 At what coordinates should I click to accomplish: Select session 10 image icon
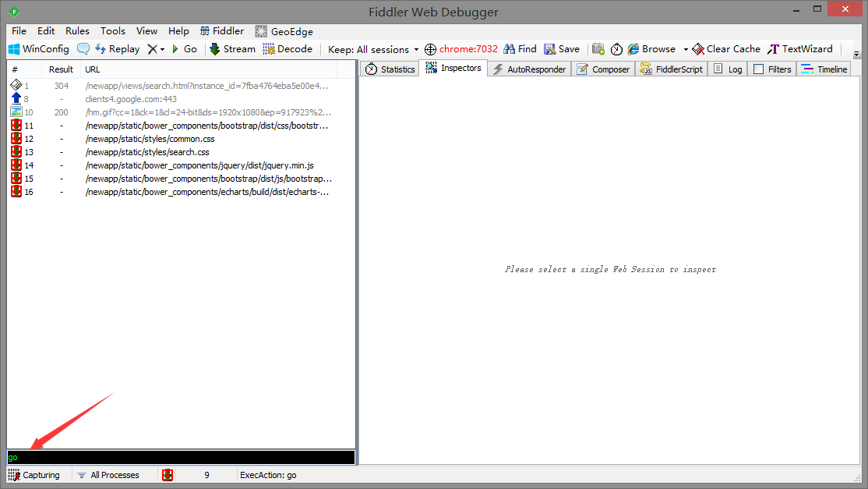tap(16, 112)
